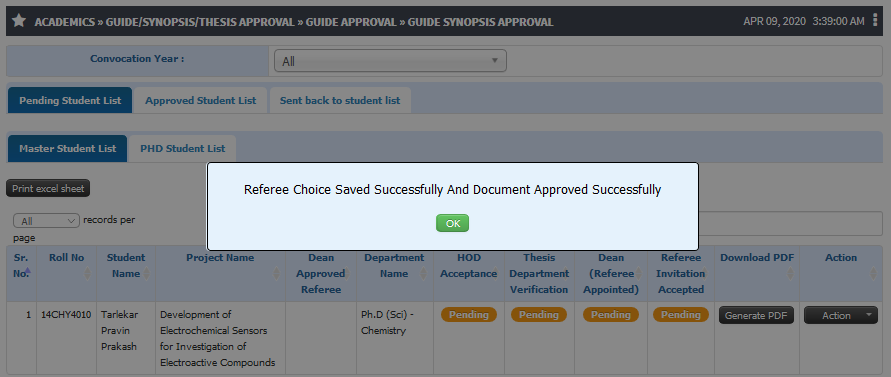Open Sent back to student list tab
The image size is (891, 377).
point(340,100)
